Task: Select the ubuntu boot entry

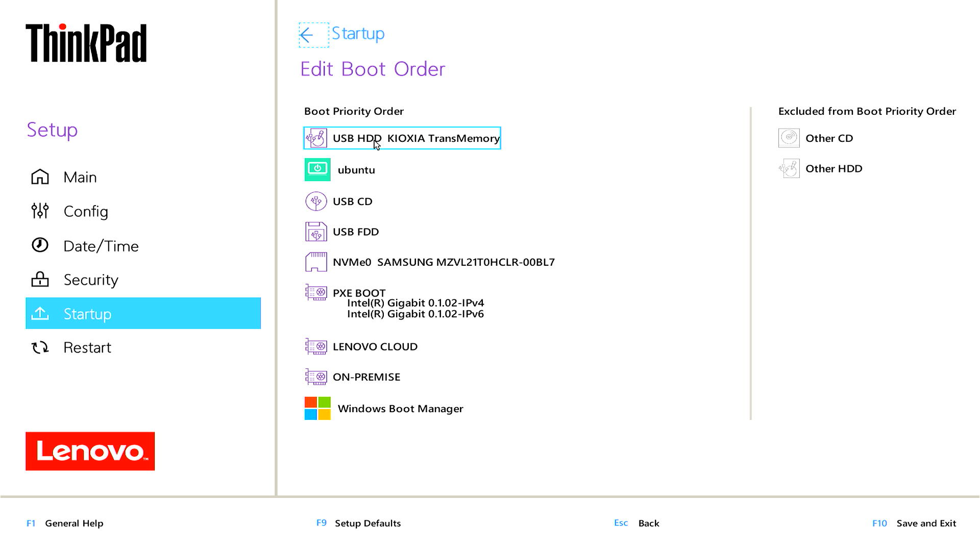Action: pos(356,170)
